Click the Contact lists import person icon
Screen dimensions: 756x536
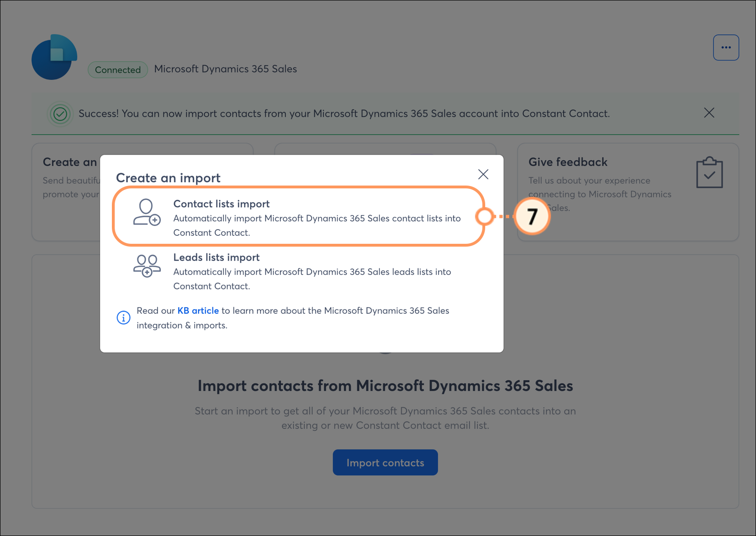(147, 212)
